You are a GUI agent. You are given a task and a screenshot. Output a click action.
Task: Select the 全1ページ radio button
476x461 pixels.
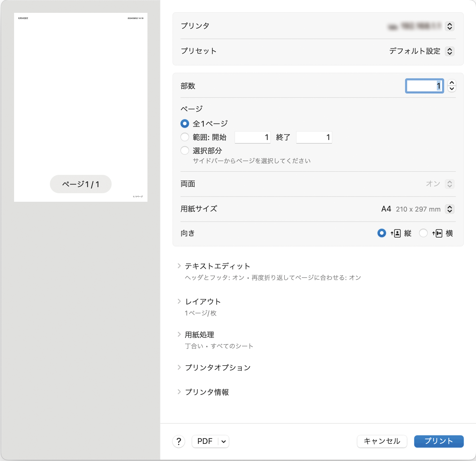click(185, 123)
